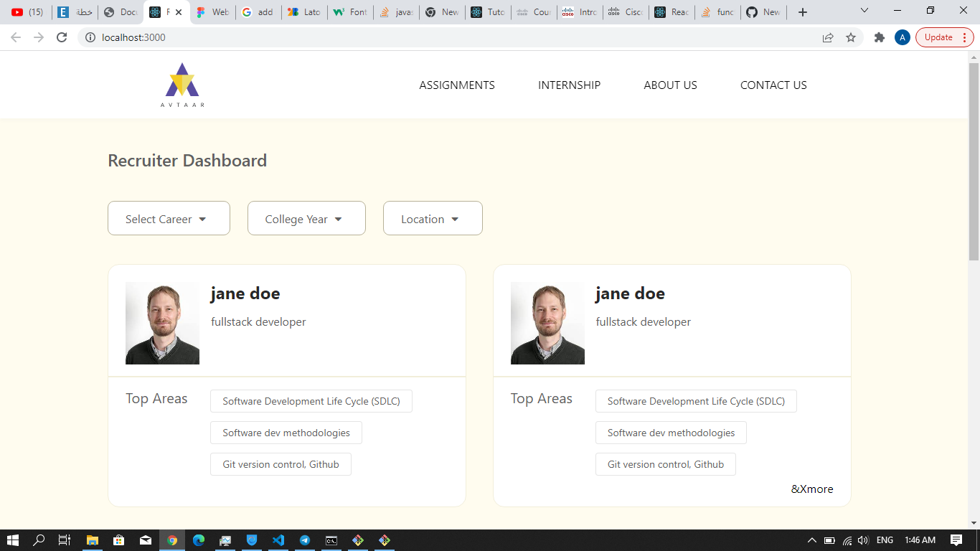The image size is (980, 551).
Task: Open the CONTACT US page
Action: (773, 85)
